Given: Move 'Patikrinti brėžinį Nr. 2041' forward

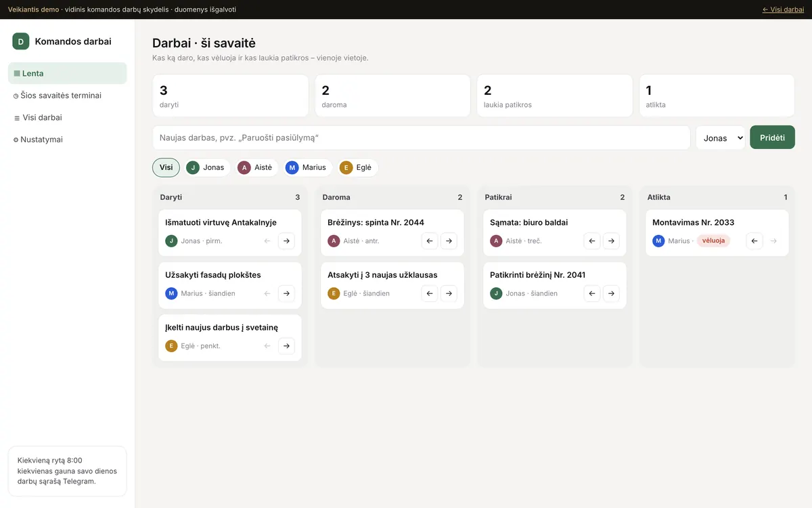Looking at the screenshot, I should tap(611, 293).
